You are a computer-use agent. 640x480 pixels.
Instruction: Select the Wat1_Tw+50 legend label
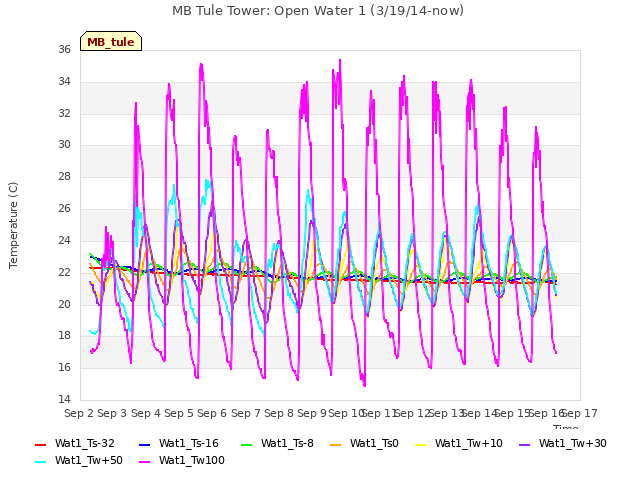(x=89, y=461)
